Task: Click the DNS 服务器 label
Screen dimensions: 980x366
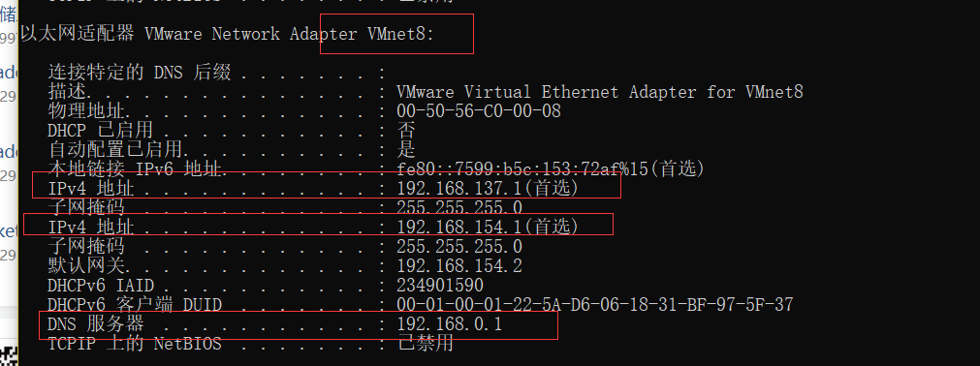Action: 96,324
